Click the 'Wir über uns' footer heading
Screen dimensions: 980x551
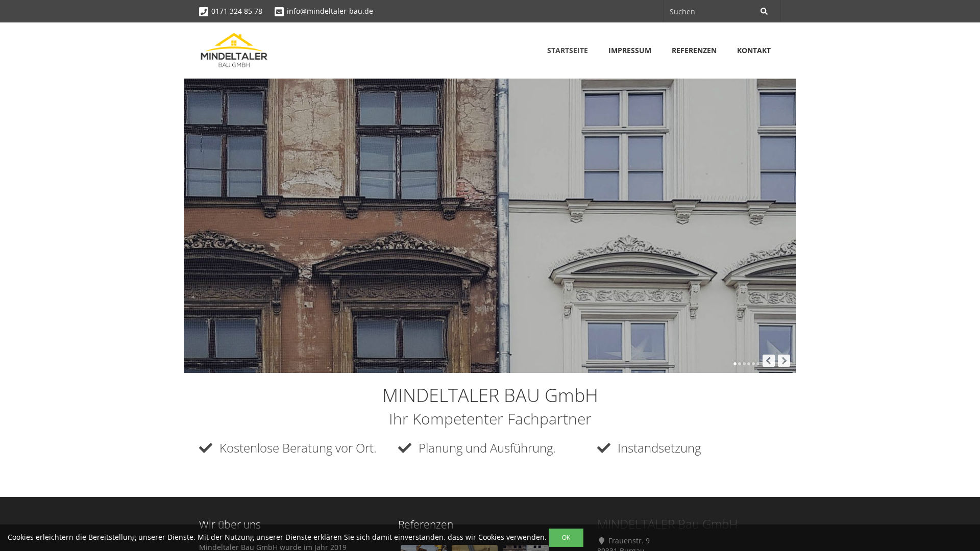[230, 524]
